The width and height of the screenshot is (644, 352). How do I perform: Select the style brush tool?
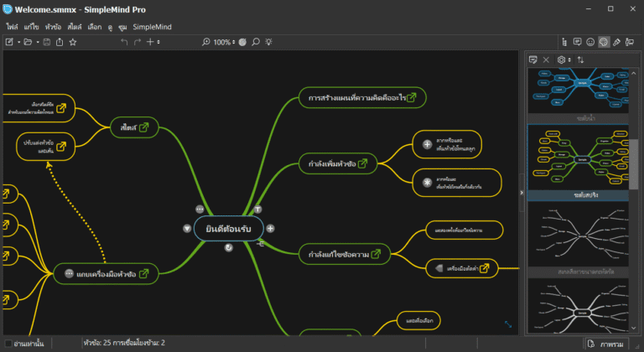616,42
